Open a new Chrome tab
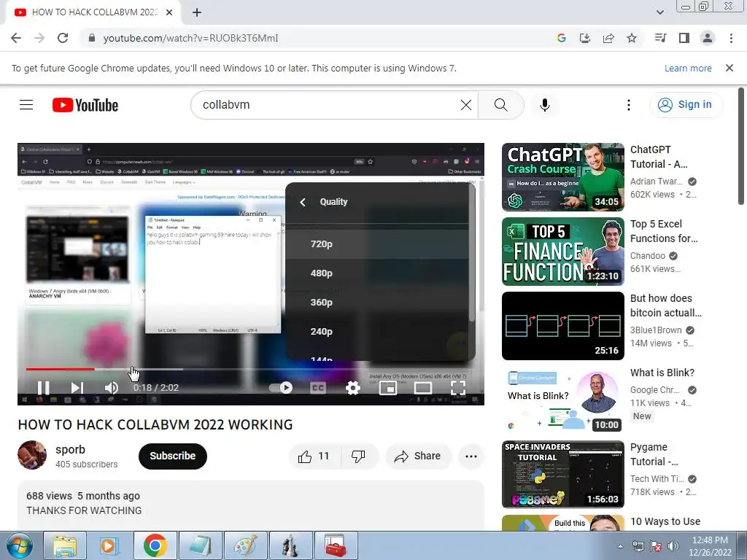The height and width of the screenshot is (560, 747). tap(197, 12)
